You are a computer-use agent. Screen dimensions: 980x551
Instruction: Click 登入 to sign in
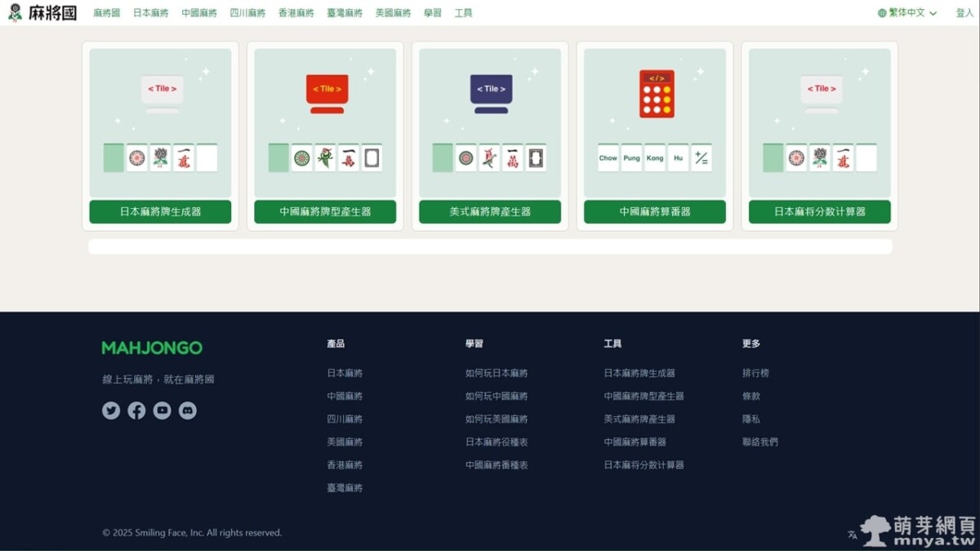click(964, 13)
